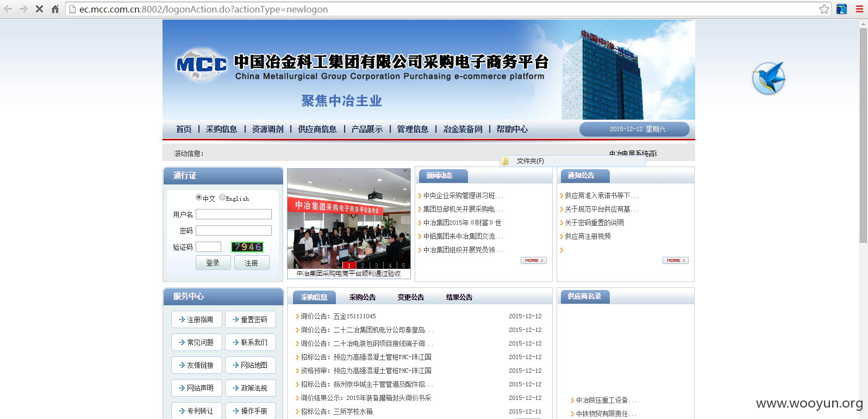Image resolution: width=868 pixels, height=419 pixels.
Task: Click the 联系我们 service button
Action: coord(250,342)
